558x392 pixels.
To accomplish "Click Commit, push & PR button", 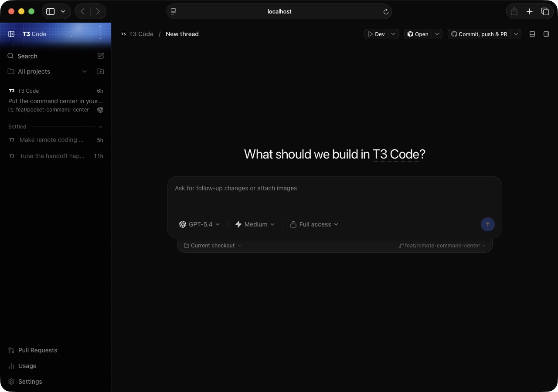I will coord(479,34).
